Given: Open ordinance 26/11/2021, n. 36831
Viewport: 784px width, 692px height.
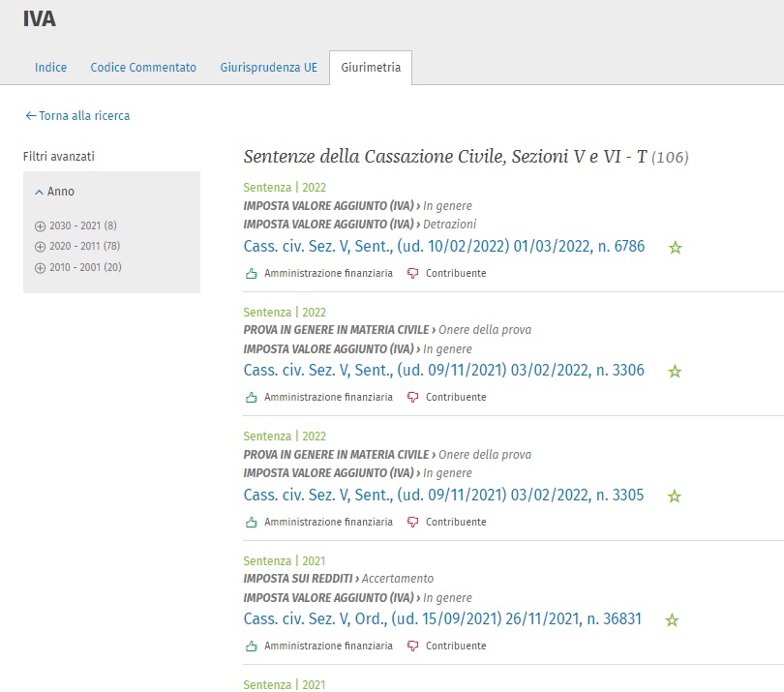Looking at the screenshot, I should (442, 619).
